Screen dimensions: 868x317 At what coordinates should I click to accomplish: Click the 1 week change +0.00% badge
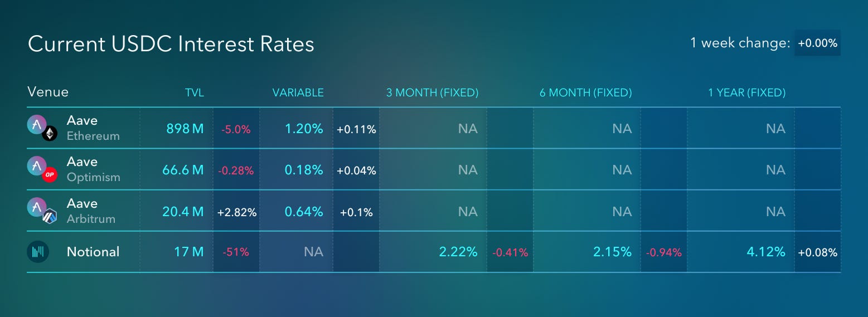click(817, 43)
